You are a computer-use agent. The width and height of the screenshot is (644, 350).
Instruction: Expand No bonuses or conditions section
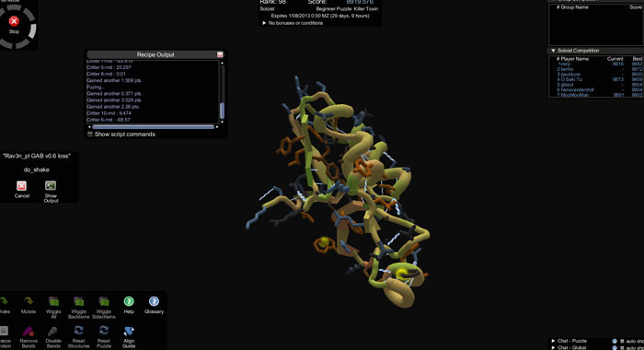tap(265, 23)
